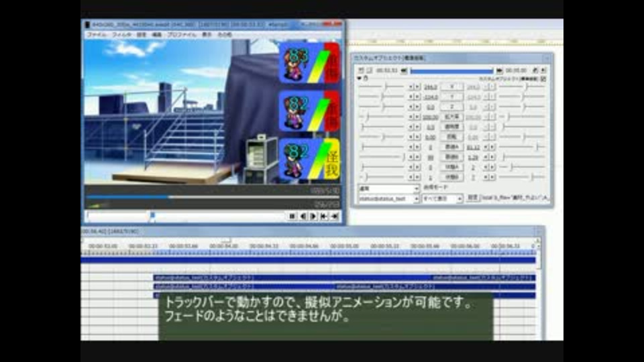The width and height of the screenshot is (644, 362).
Task: Click the left X value field
Action: point(430,87)
